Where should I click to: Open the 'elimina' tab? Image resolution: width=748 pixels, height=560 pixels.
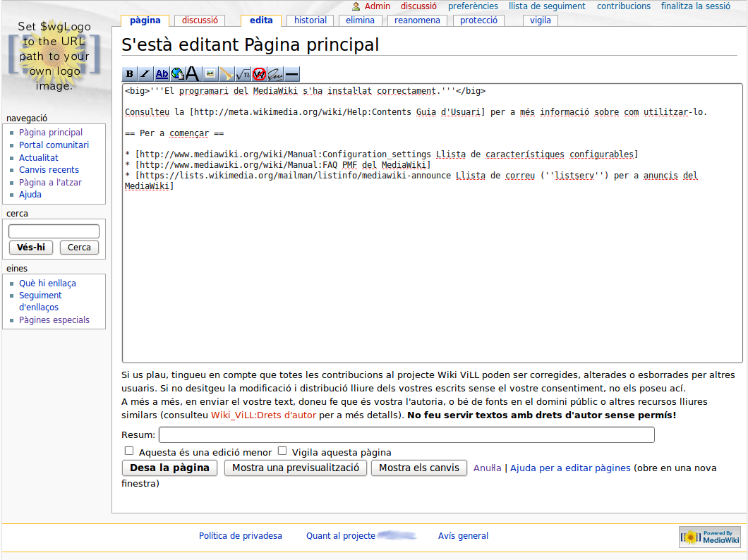pyautogui.click(x=360, y=20)
